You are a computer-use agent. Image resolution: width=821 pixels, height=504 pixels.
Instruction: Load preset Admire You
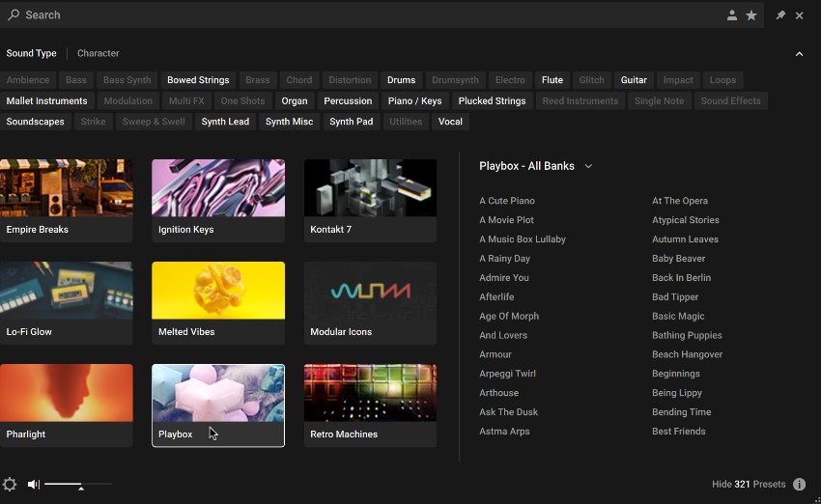(503, 277)
